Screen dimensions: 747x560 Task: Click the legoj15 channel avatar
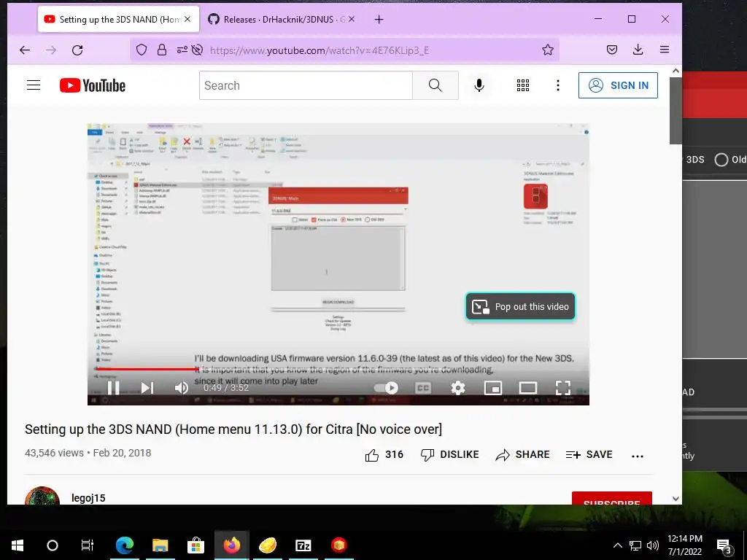pyautogui.click(x=42, y=496)
